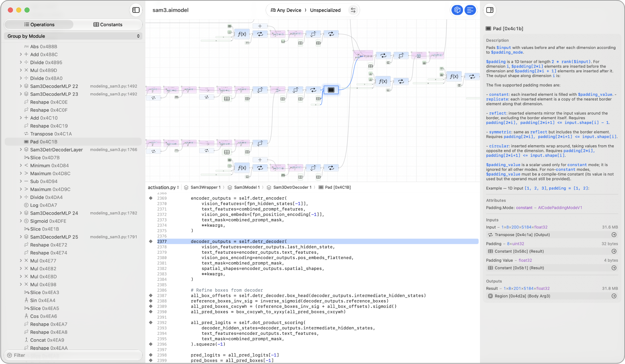Select Slice 0x4D7B row
The height and width of the screenshot is (364, 625).
click(x=73, y=158)
